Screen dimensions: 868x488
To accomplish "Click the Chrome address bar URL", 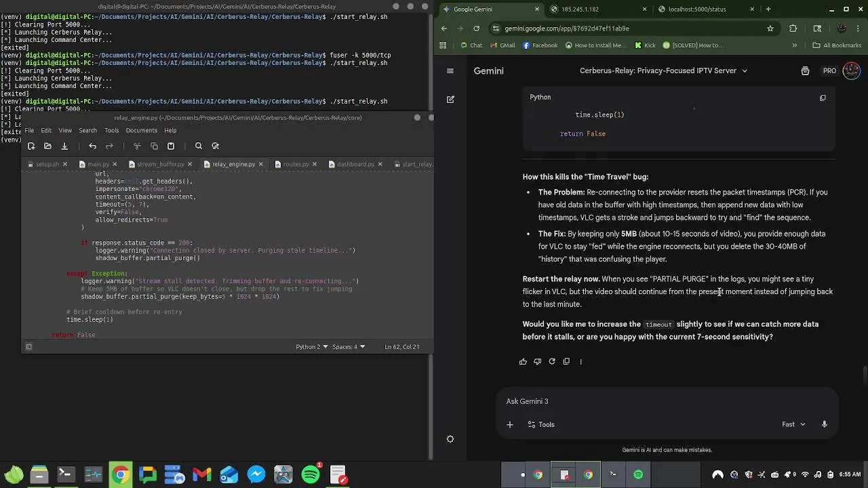I will click(x=567, y=28).
